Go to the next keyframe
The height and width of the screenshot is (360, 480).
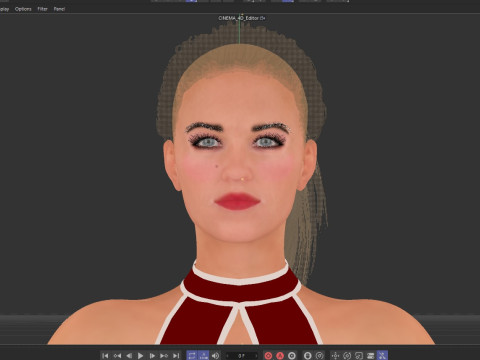point(164,356)
